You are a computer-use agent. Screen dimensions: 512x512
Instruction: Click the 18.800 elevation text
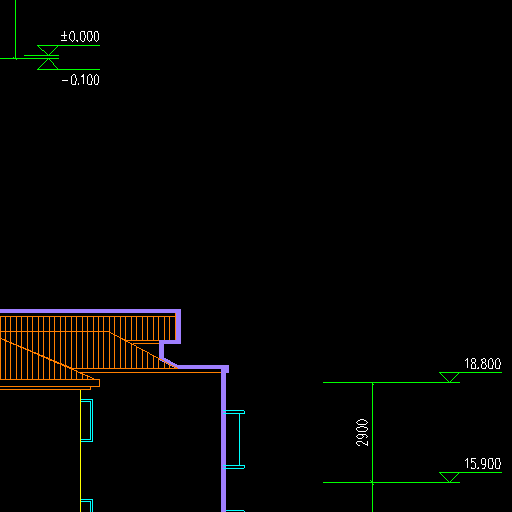(483, 364)
